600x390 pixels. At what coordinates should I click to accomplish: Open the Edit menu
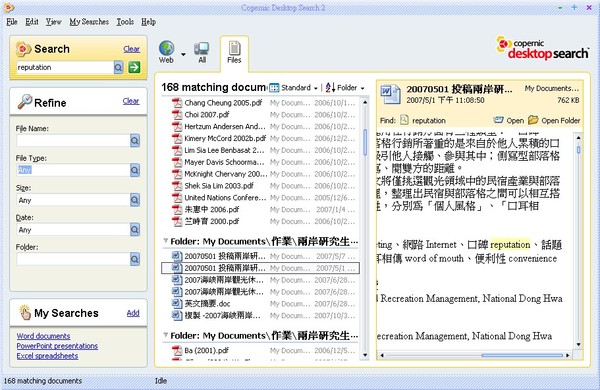(x=32, y=22)
